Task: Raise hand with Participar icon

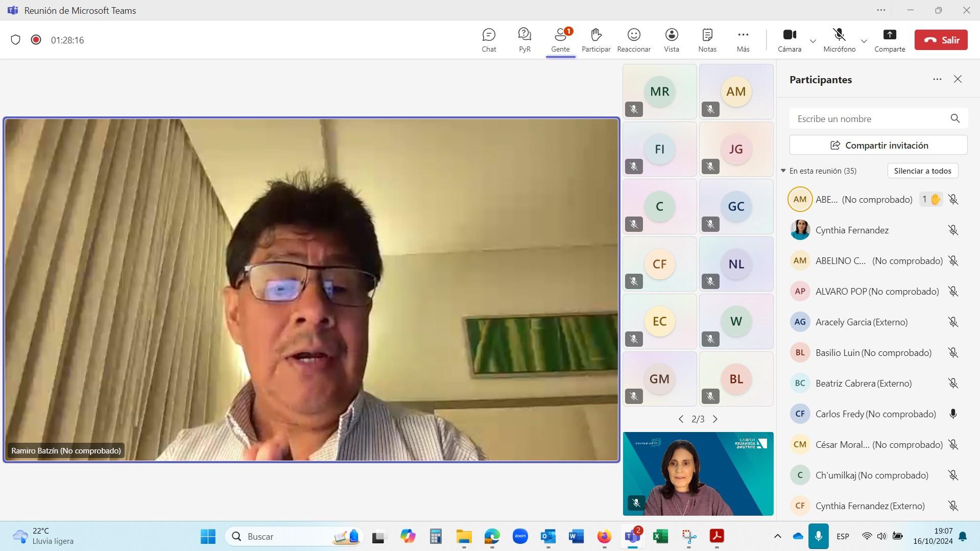Action: tap(595, 40)
